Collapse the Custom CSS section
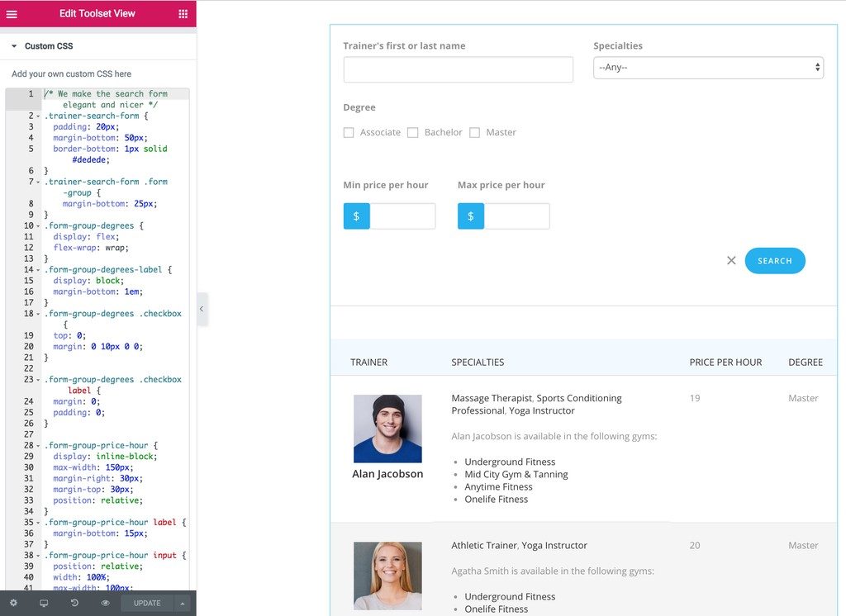Screen dimensions: 846x616 pyautogui.click(x=14, y=46)
